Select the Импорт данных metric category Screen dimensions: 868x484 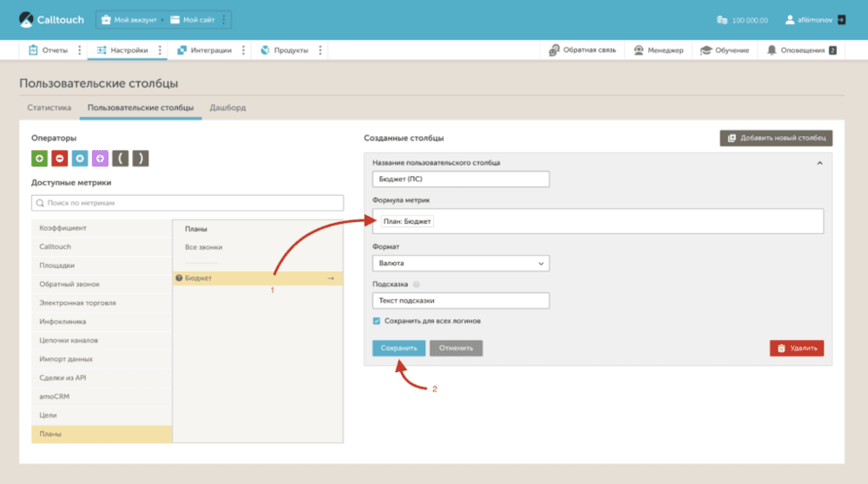click(102, 360)
